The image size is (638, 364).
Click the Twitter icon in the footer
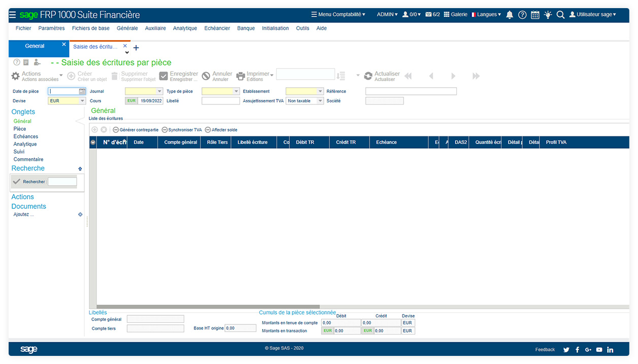[566, 350]
